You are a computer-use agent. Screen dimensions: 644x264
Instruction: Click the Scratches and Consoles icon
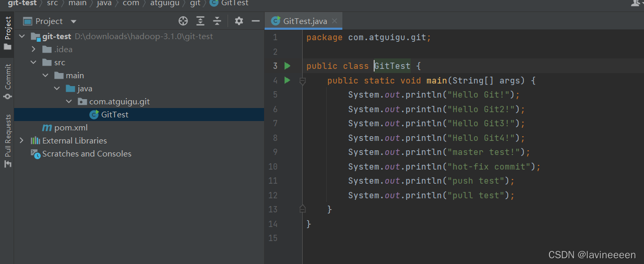tap(35, 154)
